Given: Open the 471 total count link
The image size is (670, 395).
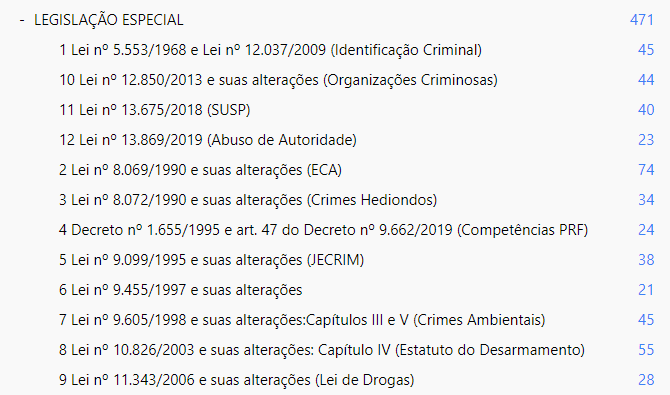Looking at the screenshot, I should point(642,20).
